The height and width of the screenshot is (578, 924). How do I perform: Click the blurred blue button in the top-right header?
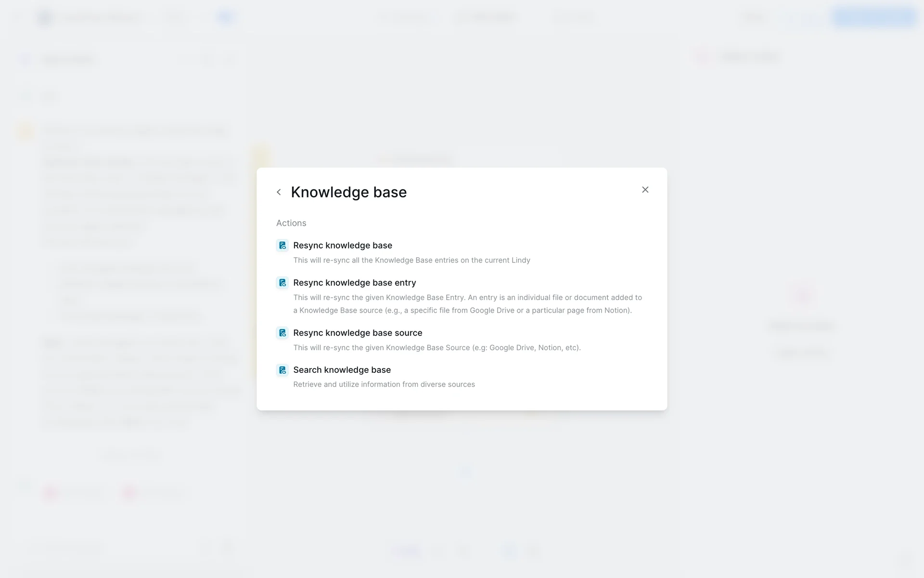[874, 17]
